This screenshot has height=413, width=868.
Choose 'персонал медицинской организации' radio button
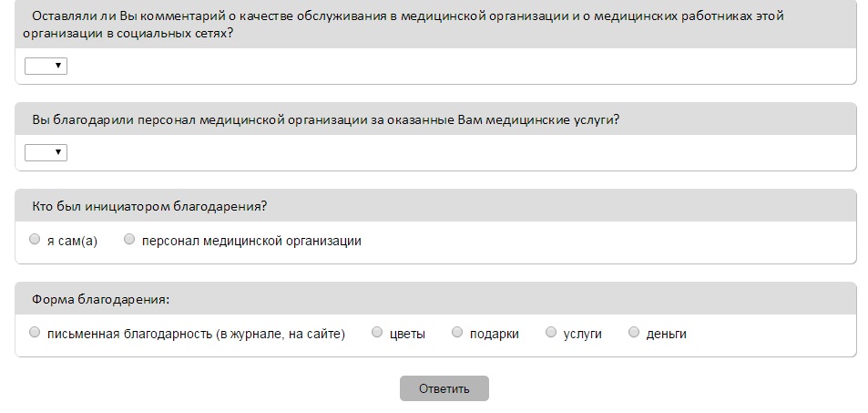point(129,240)
